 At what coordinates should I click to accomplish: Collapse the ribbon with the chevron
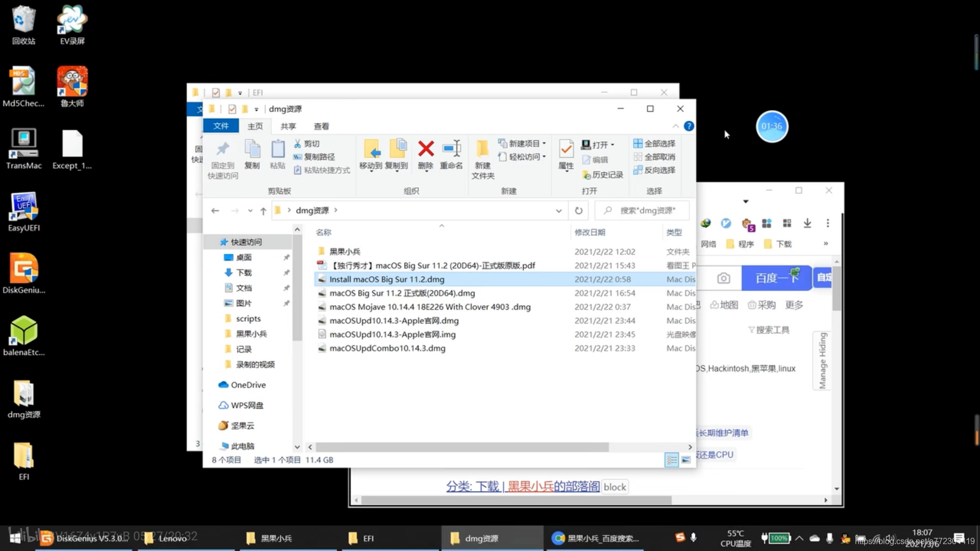coord(675,126)
